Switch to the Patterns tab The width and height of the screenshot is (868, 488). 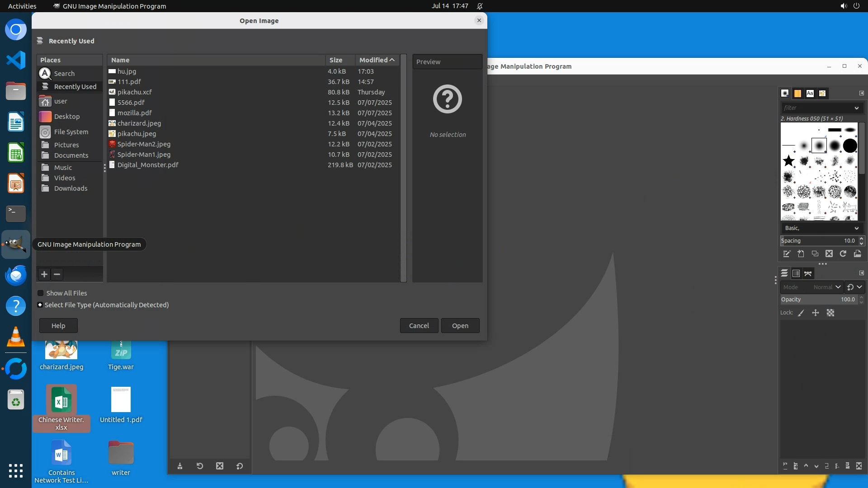pyautogui.click(x=797, y=94)
